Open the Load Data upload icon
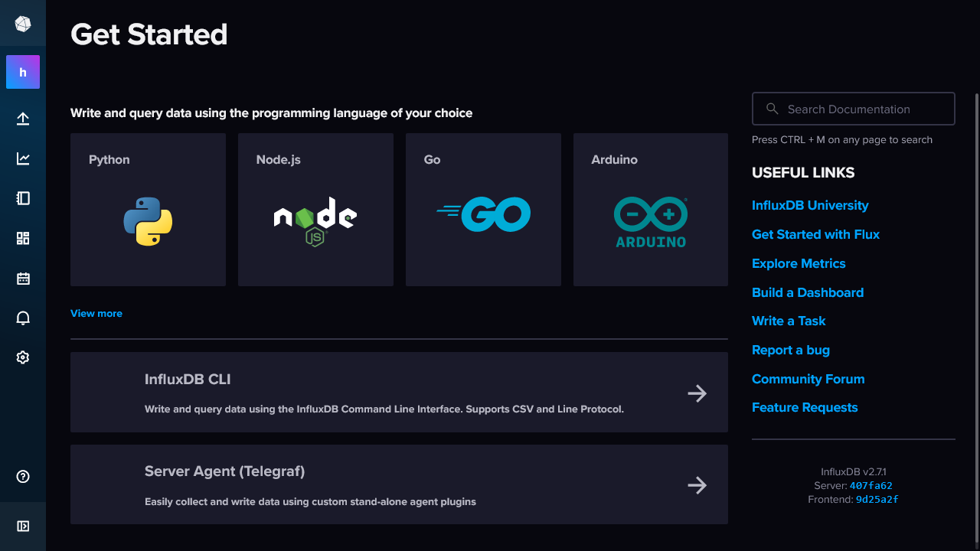 pyautogui.click(x=23, y=119)
